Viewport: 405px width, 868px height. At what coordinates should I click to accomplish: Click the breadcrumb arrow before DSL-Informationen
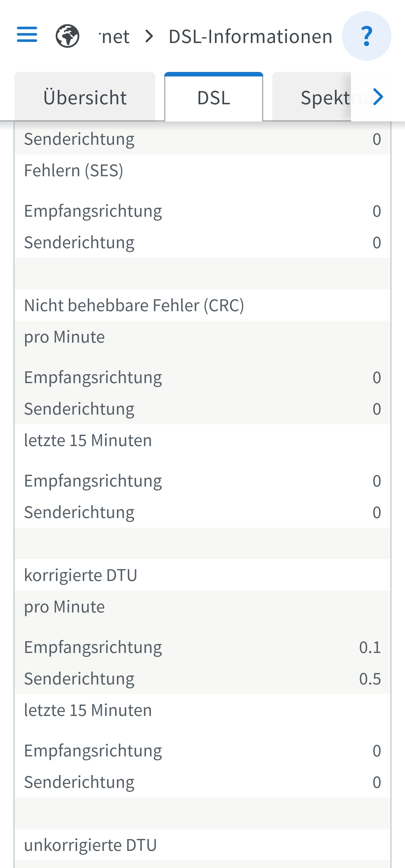149,36
